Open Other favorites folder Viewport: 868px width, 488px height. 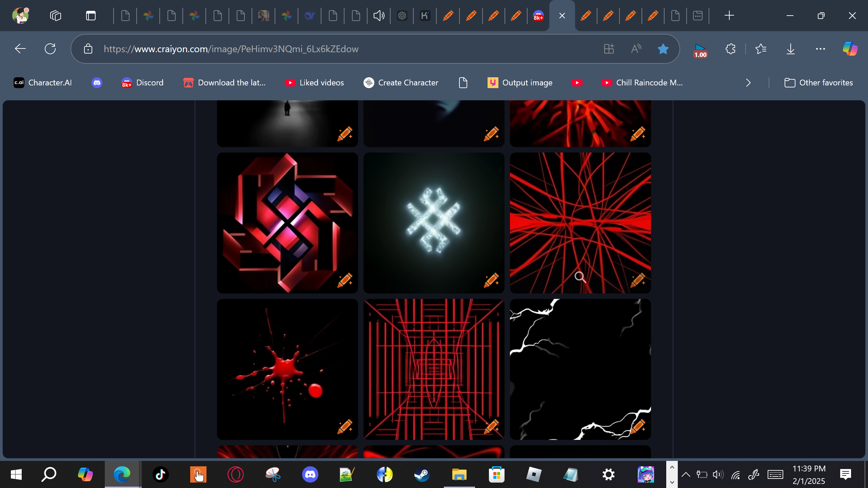(818, 83)
